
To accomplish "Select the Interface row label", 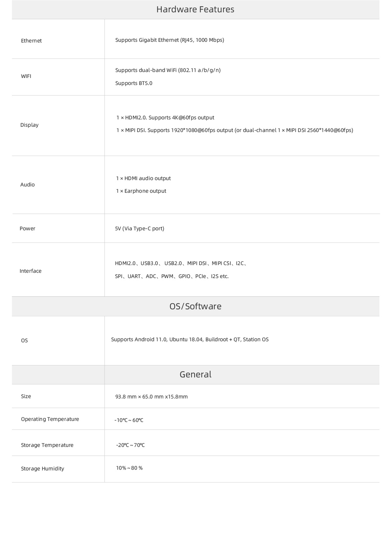I will [x=31, y=271].
